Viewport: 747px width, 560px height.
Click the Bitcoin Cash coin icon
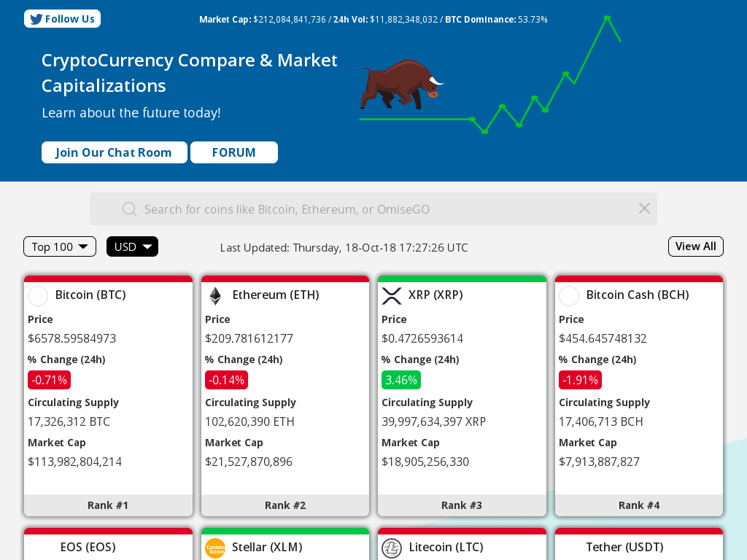click(569, 295)
